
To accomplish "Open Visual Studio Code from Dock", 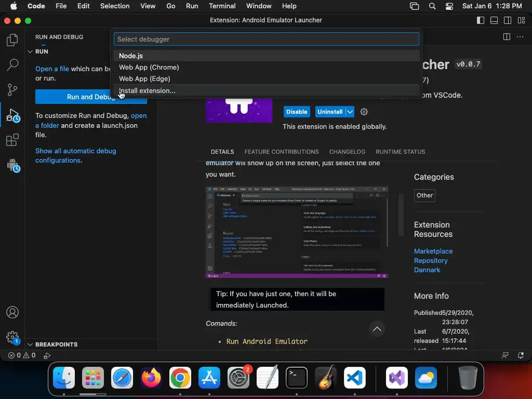I will pos(354,378).
